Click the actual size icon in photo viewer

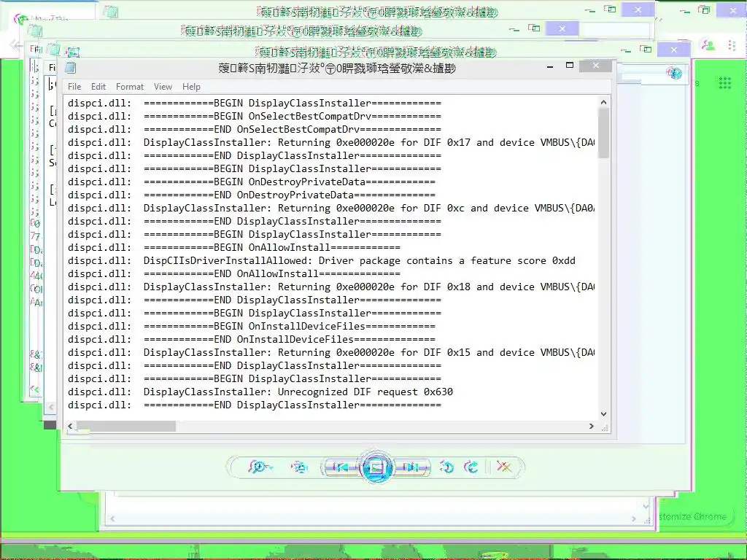[x=300, y=467]
